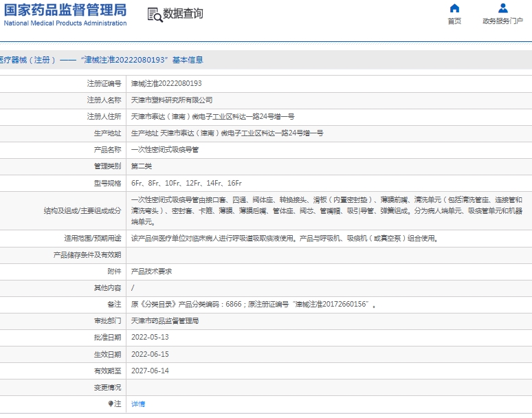Click the 其他内容 row label
The height and width of the screenshot is (418, 532).
point(107,288)
